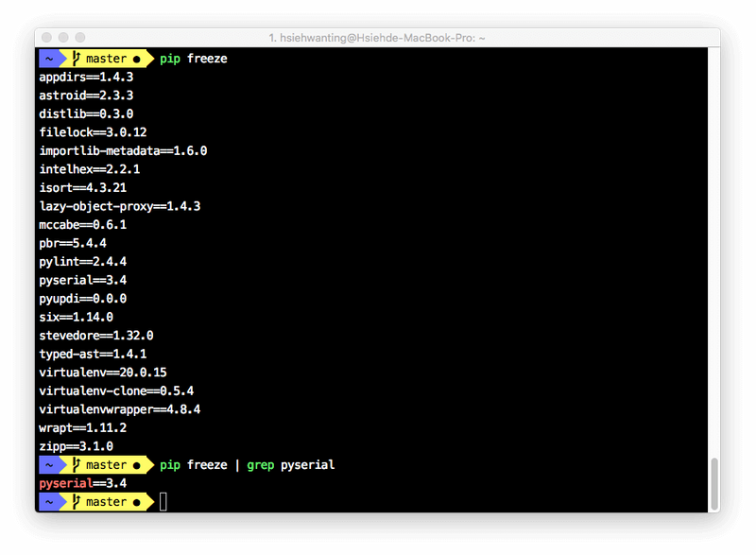Click the 'pip freeze | grep pyserial' command text
This screenshot has width=756, height=555.
click(x=248, y=465)
